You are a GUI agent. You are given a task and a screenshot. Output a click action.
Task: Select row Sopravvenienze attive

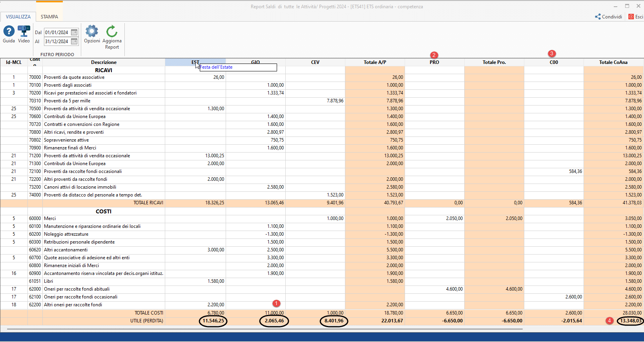(x=322, y=140)
